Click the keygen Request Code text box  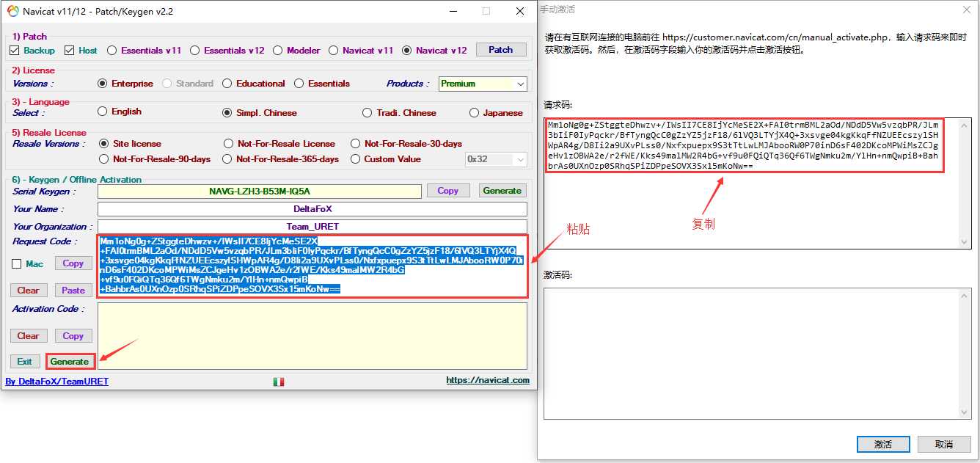[x=312, y=266]
